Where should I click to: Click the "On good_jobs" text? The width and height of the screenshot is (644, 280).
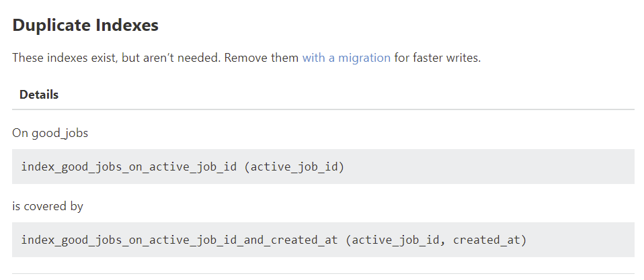tap(50, 133)
